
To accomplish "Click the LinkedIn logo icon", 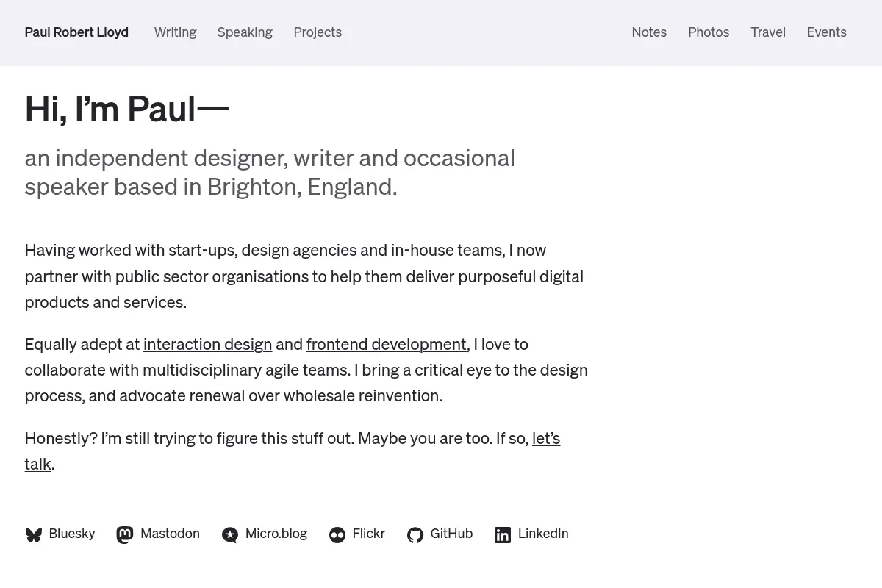I will (x=503, y=535).
